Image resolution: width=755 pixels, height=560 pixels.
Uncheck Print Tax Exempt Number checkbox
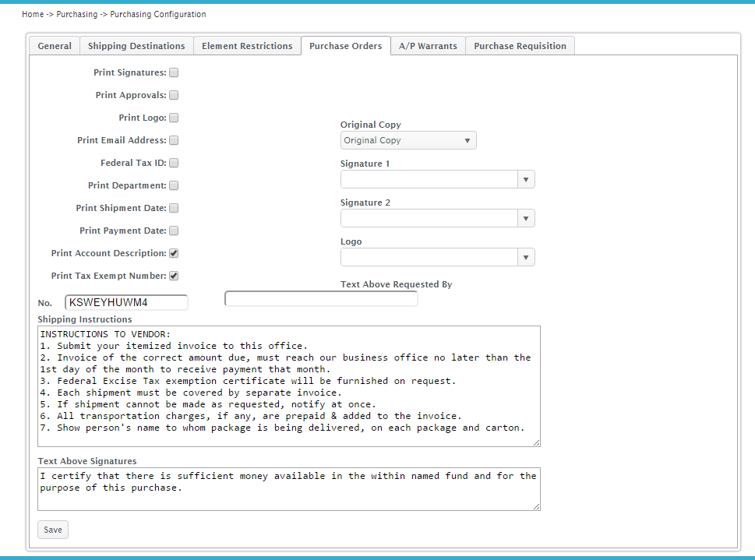(174, 276)
